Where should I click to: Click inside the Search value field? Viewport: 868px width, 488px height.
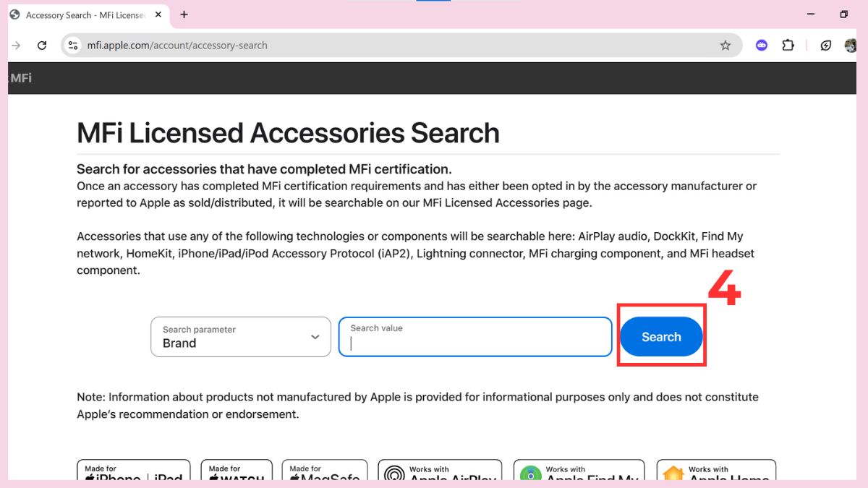tap(474, 340)
